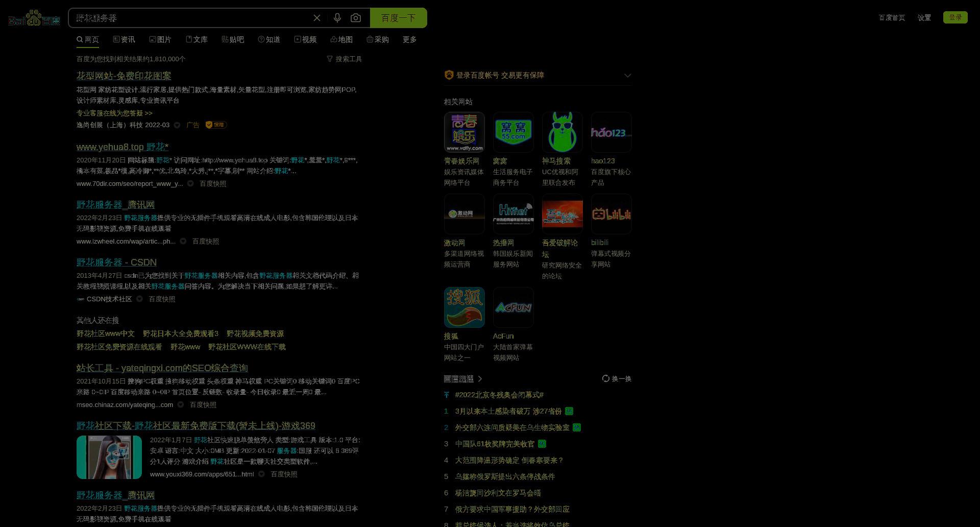980x527 pixels.
Task: Switch to the 贴吧 tab
Action: 233,39
